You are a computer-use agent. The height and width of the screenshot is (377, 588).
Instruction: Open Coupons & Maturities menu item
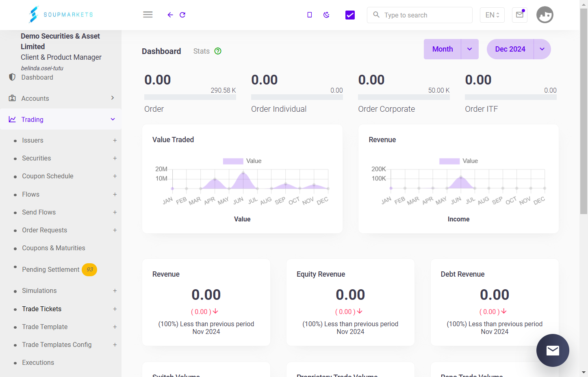tap(54, 248)
